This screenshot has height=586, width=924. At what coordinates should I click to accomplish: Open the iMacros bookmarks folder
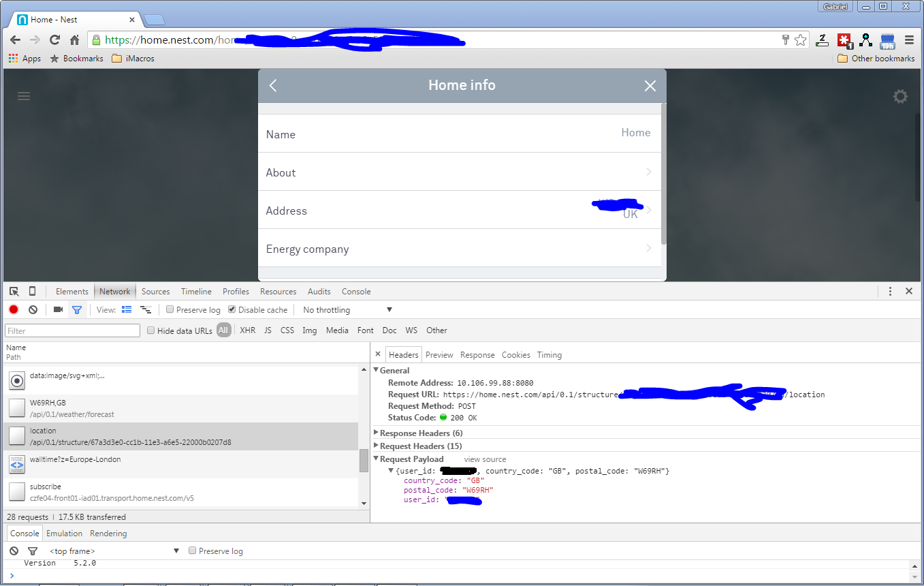pos(133,59)
